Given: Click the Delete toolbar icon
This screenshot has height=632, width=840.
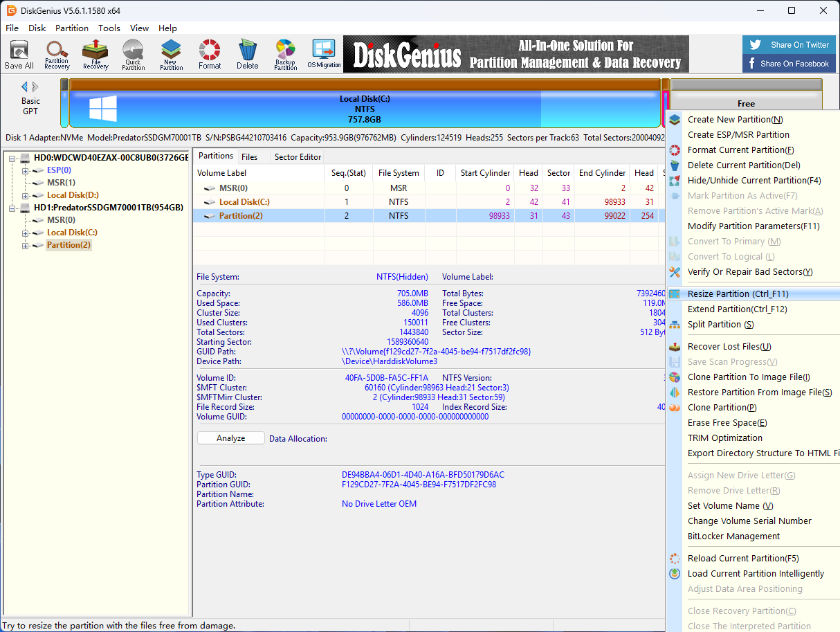Looking at the screenshot, I should [247, 55].
